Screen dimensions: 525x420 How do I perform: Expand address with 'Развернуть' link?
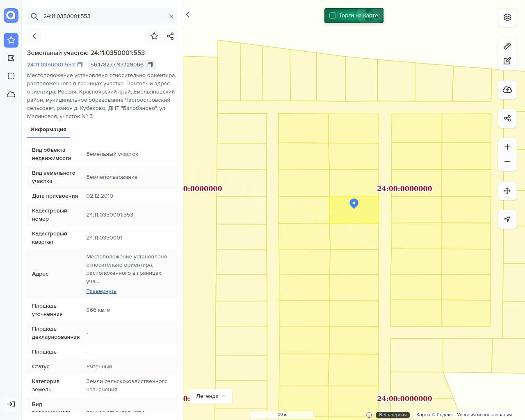coord(101,291)
